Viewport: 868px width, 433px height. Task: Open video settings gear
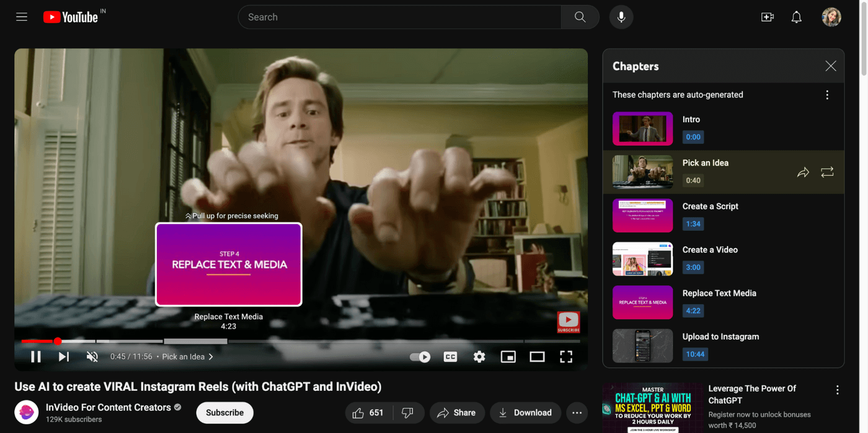479,356
